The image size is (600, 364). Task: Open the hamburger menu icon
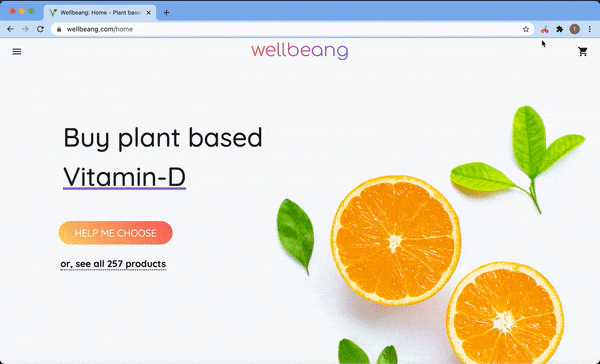[x=17, y=52]
